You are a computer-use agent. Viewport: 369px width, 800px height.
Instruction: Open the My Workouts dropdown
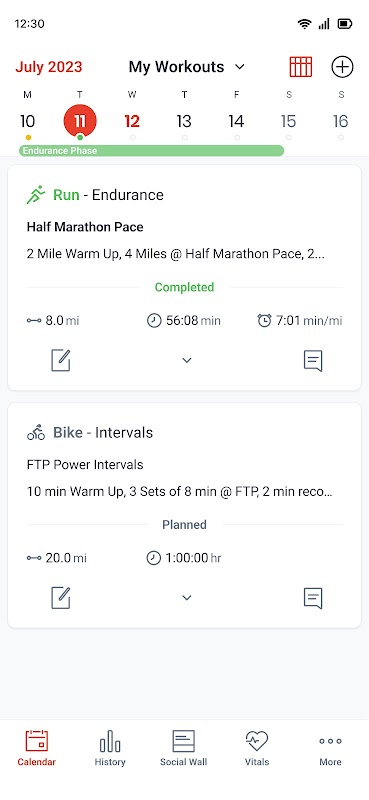tap(187, 67)
